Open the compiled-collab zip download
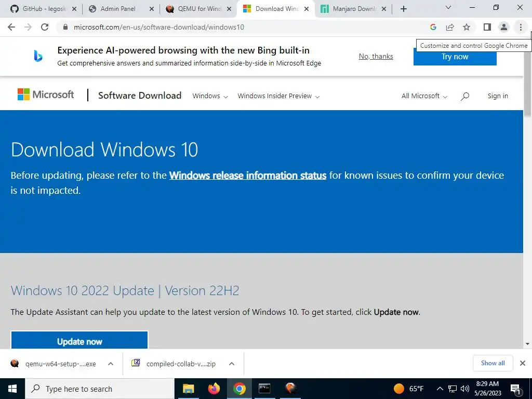Image resolution: width=532 pixels, height=399 pixels. click(x=174, y=364)
